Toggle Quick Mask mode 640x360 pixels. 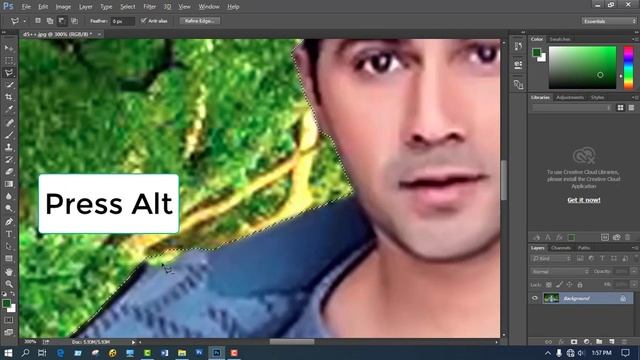coord(9,320)
